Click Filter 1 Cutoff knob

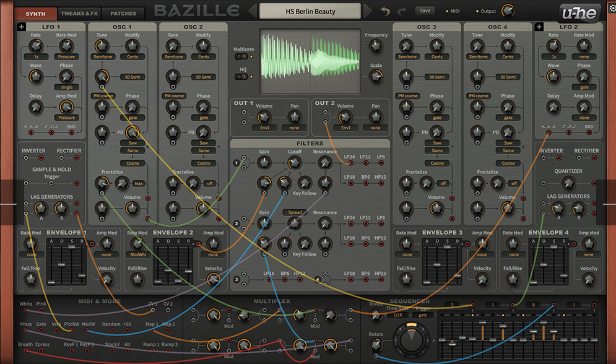[x=294, y=163]
